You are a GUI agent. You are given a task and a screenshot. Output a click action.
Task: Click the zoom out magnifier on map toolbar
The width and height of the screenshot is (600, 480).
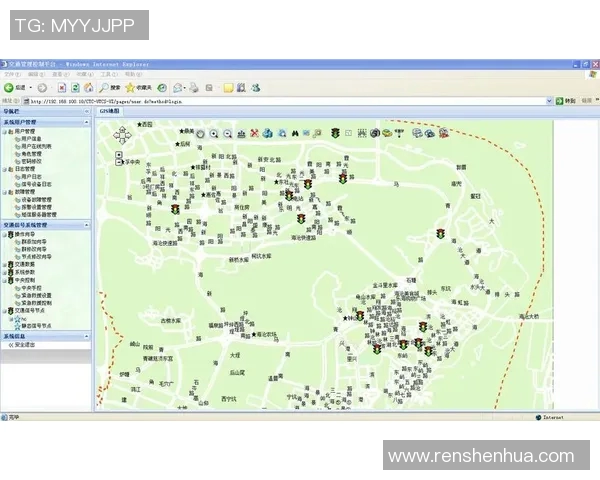pyautogui.click(x=228, y=133)
